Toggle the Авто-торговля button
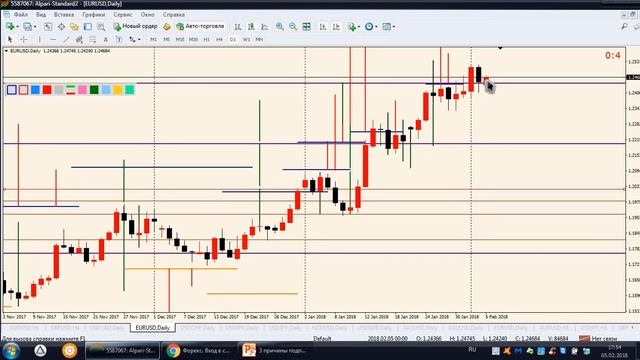640x360 pixels. coord(200,26)
